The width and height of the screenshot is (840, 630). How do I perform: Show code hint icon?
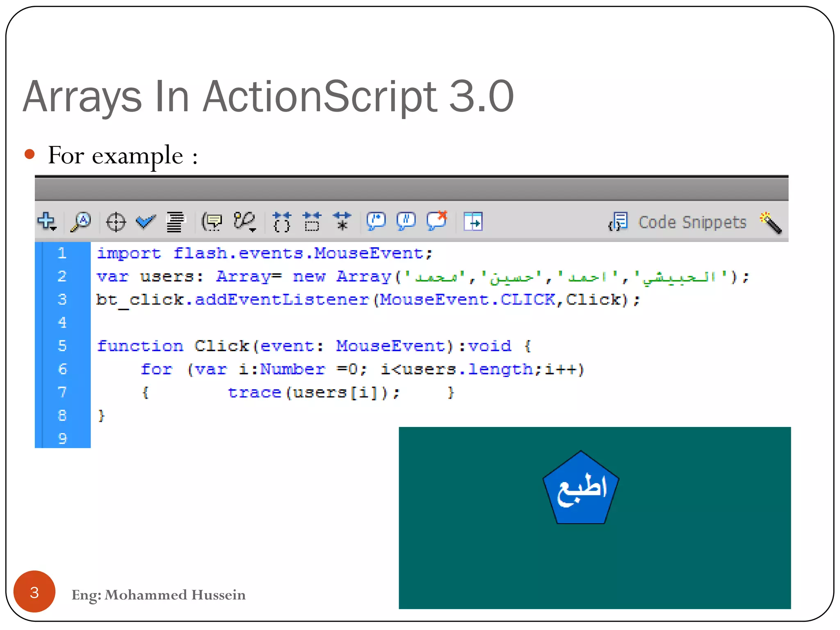[x=212, y=222]
